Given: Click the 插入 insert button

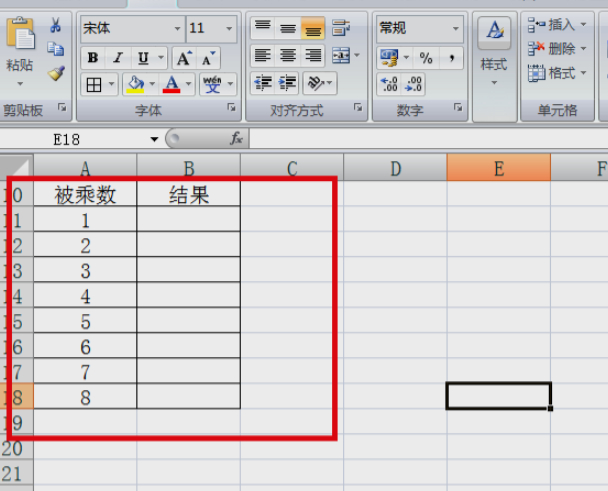Looking at the screenshot, I should [557, 25].
